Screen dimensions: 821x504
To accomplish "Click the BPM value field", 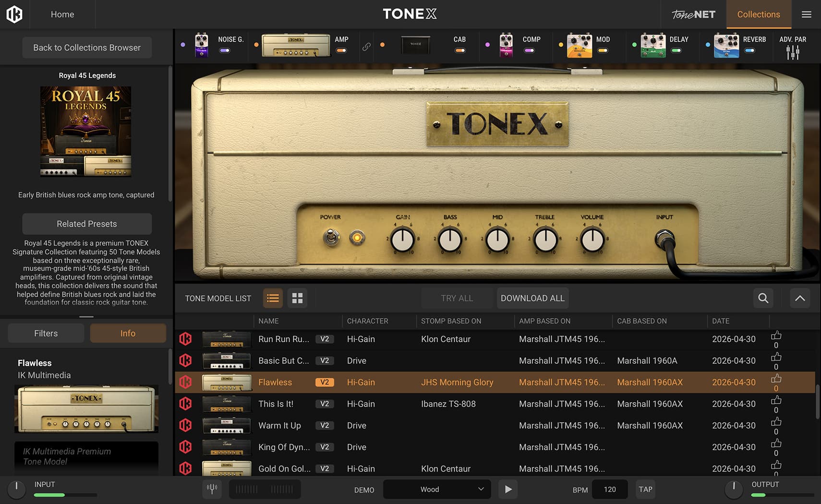I will [610, 489].
